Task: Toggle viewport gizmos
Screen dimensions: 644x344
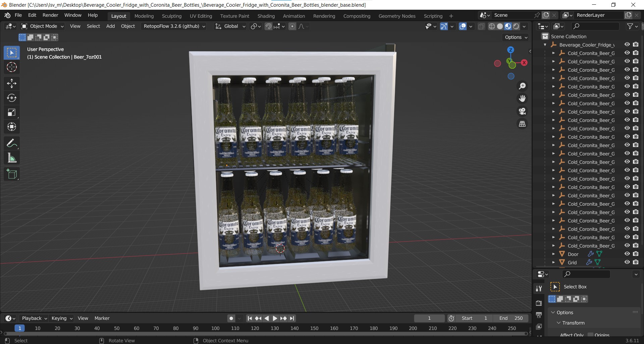Action: (x=444, y=26)
